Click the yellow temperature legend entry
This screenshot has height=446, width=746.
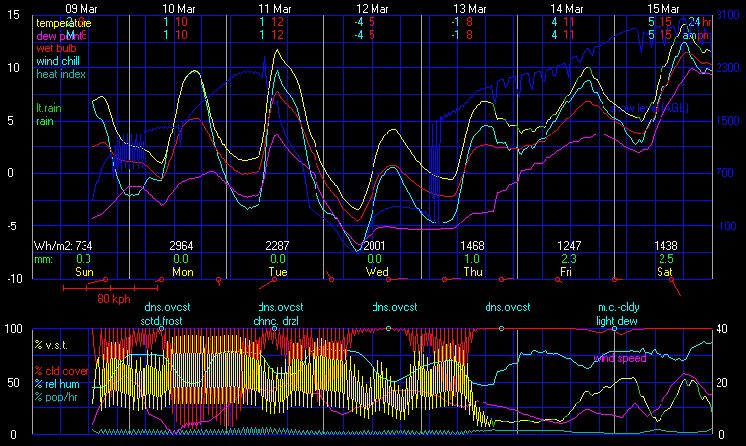[64, 23]
